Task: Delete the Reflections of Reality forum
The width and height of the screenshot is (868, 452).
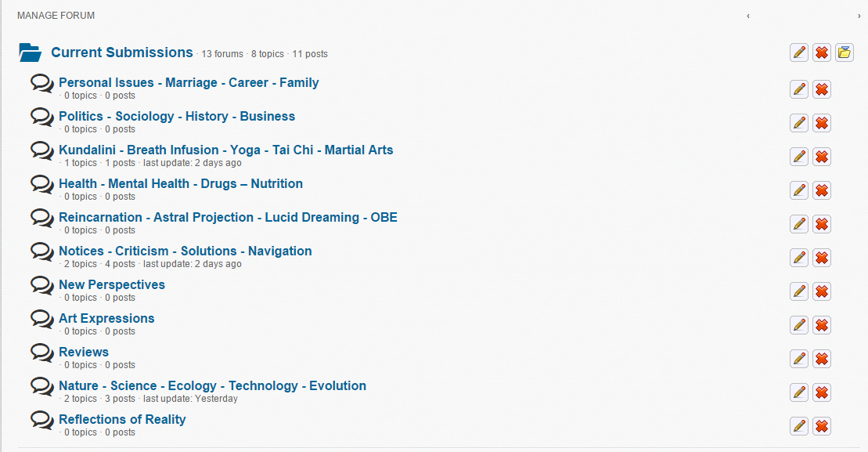Action: tap(822, 426)
